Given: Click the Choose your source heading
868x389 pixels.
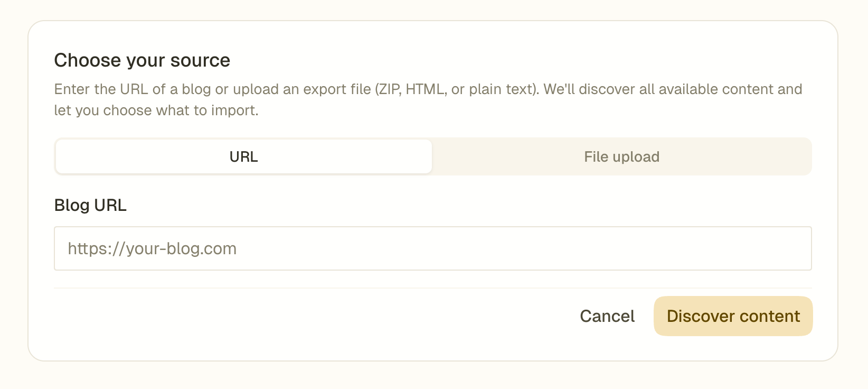Looking at the screenshot, I should point(142,60).
